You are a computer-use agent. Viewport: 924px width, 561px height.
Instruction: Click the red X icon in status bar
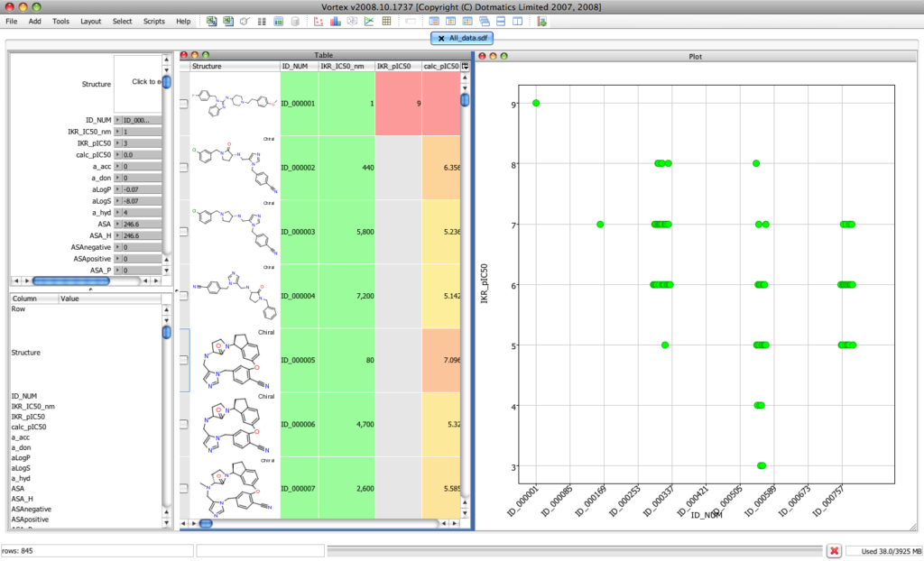[834, 551]
